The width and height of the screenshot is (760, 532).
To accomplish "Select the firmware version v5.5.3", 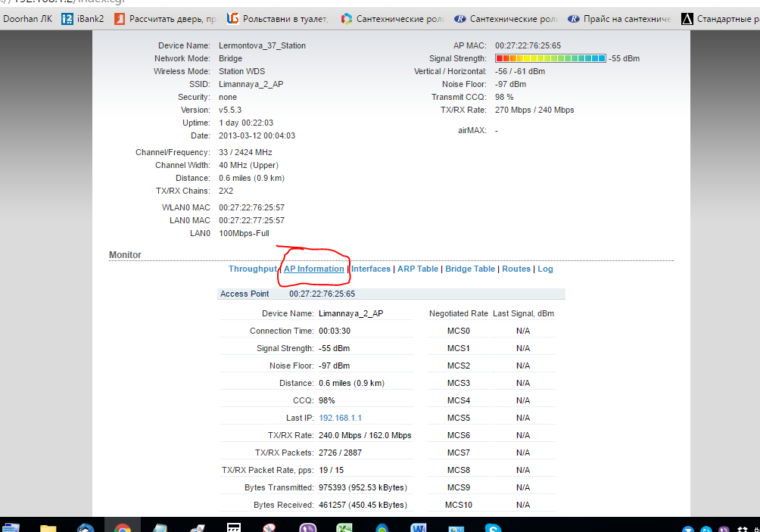I will tap(230, 110).
